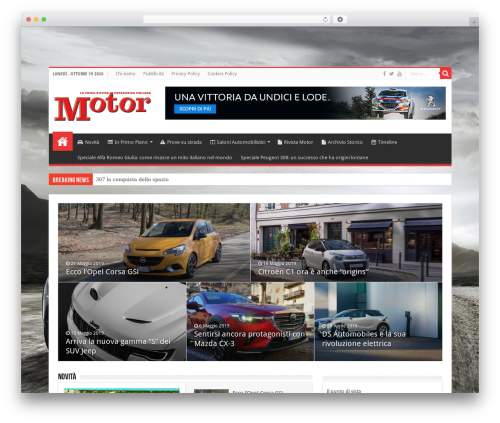Expand the In Primo Piano dropdown
Screen dimensions: 500x423
(130, 142)
